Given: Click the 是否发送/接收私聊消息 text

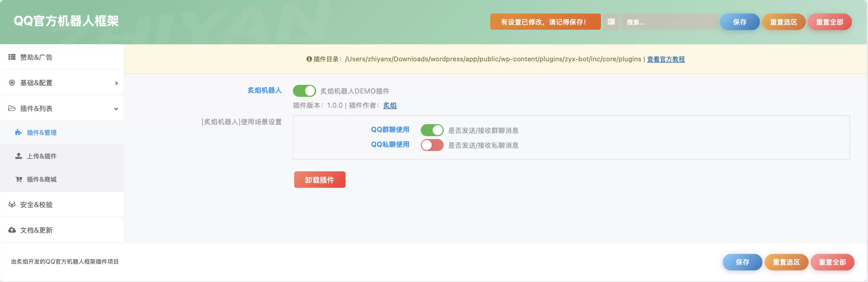Looking at the screenshot, I should click(483, 146).
